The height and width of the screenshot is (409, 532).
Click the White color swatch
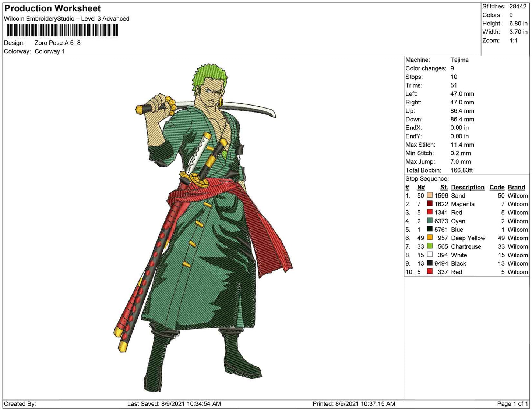430,255
